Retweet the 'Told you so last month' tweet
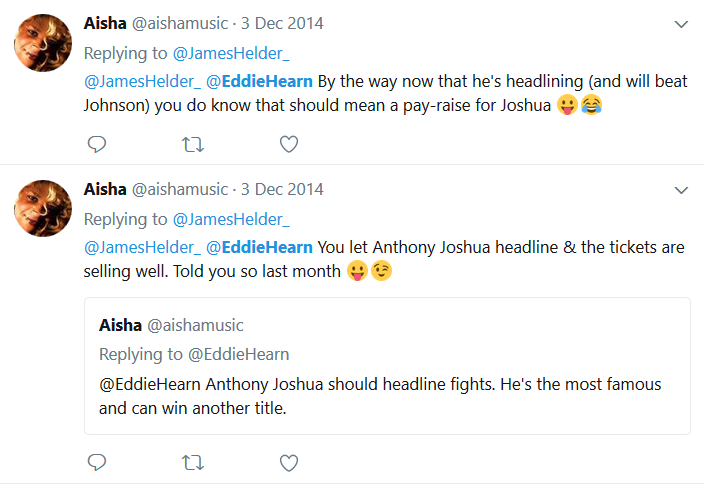 click(193, 463)
